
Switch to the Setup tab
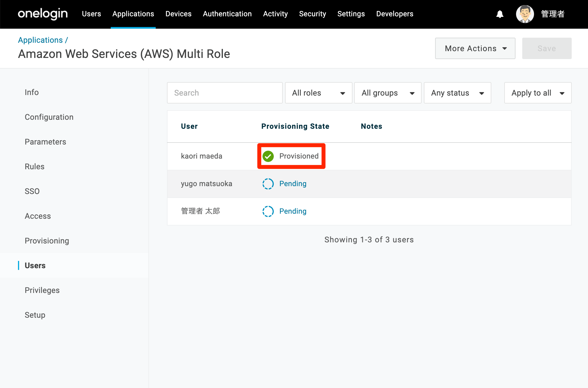pyautogui.click(x=35, y=315)
